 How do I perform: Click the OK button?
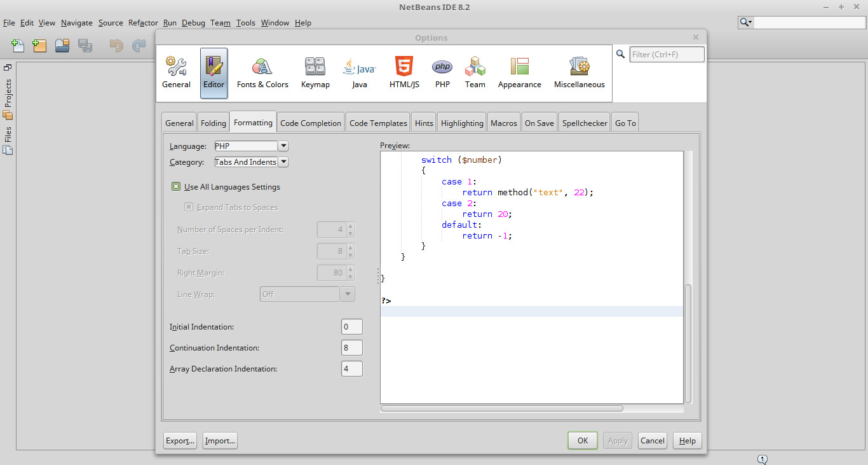coord(583,440)
